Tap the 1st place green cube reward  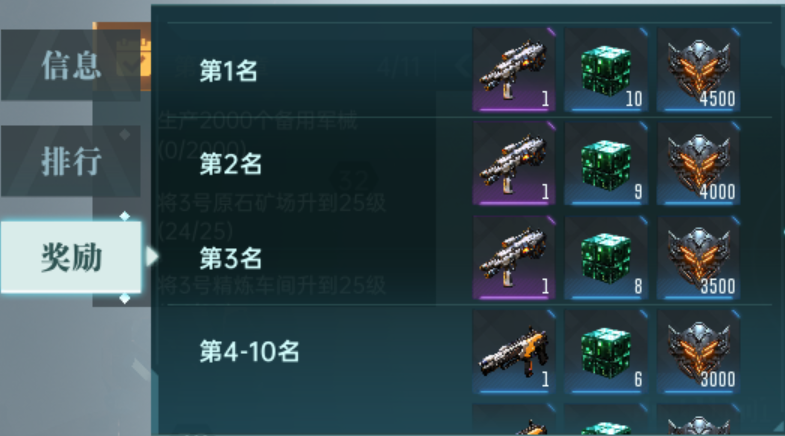[x=606, y=70]
